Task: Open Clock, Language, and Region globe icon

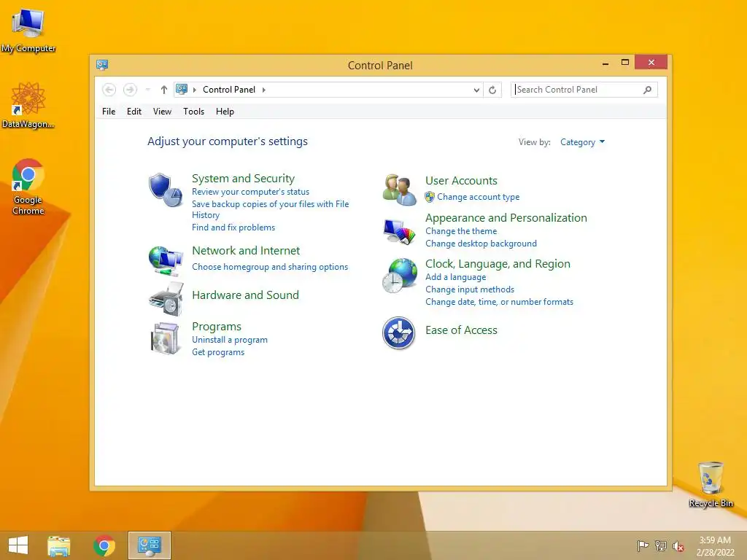Action: point(399,275)
